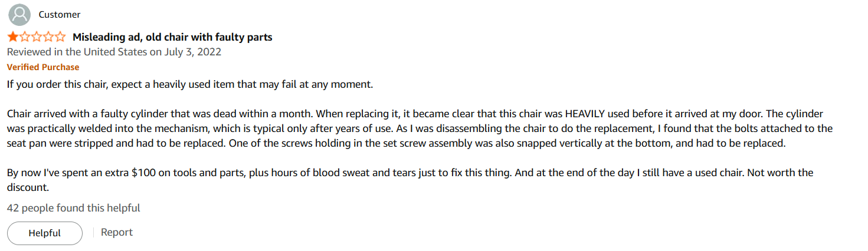Click the third empty rating star
The height and width of the screenshot is (251, 868).
click(37, 37)
